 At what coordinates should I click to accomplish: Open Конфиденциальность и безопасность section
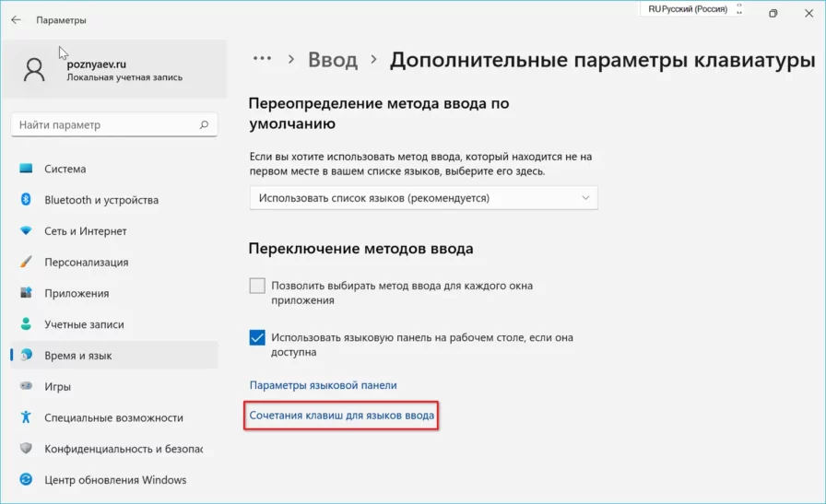pos(113,448)
